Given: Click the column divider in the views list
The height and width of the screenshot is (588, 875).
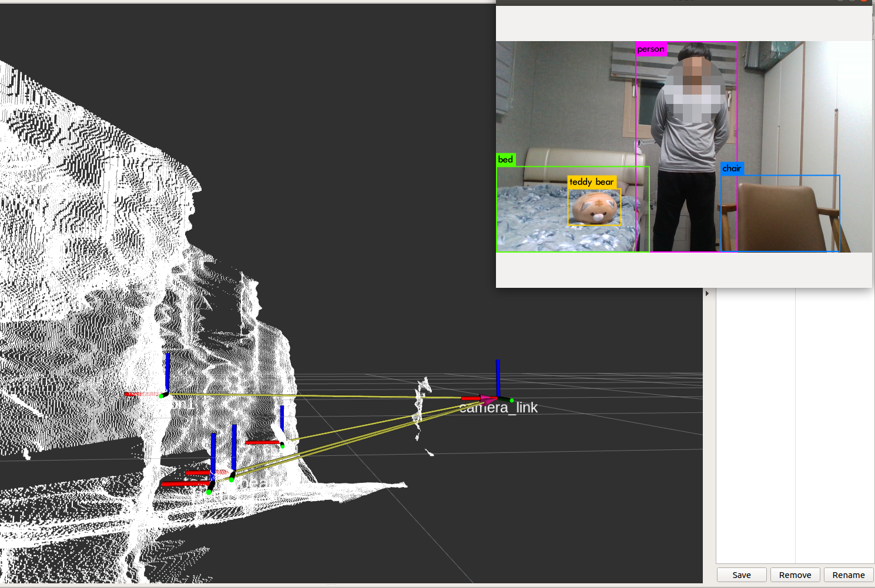Looking at the screenshot, I should click(x=795, y=429).
